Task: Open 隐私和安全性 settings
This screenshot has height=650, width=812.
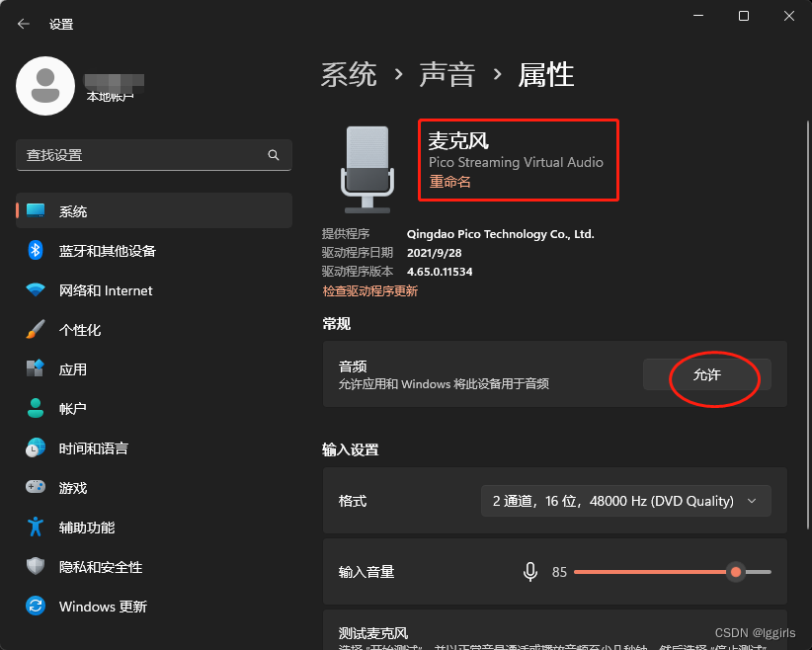Action: point(154,566)
